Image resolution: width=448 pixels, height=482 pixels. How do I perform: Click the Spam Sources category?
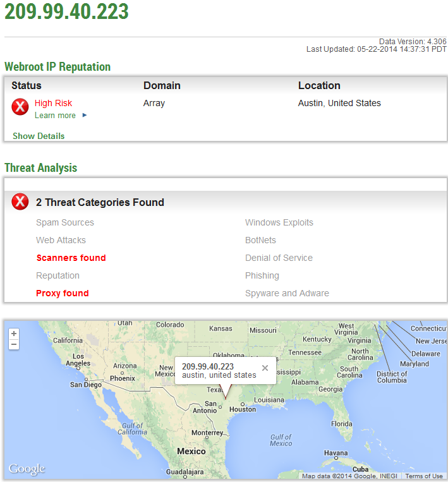click(x=65, y=222)
